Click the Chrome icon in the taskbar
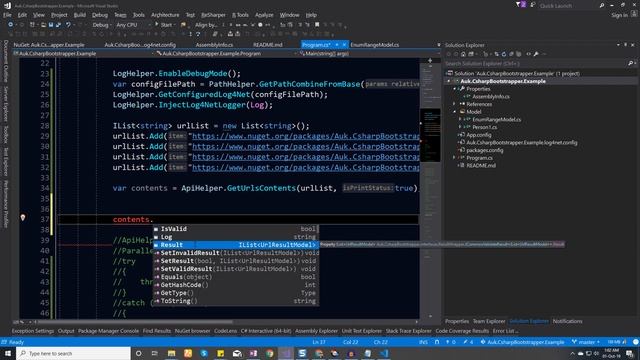 point(270,353)
